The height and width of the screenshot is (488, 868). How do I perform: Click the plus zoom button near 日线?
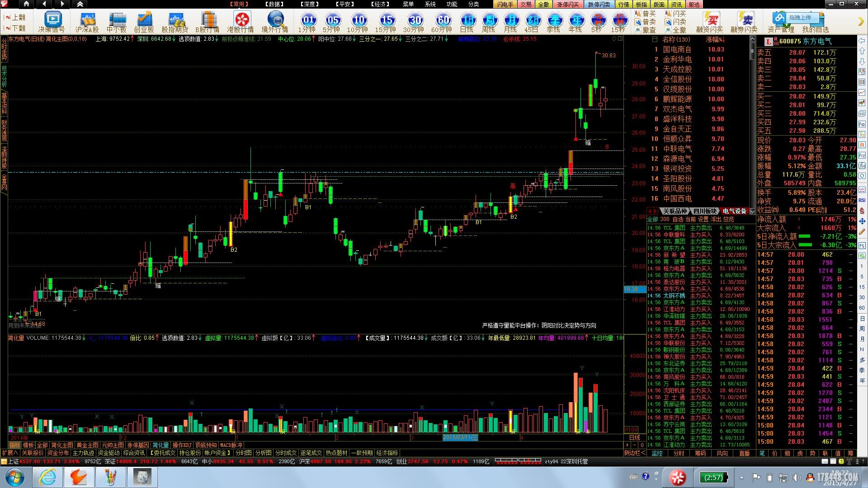627,445
